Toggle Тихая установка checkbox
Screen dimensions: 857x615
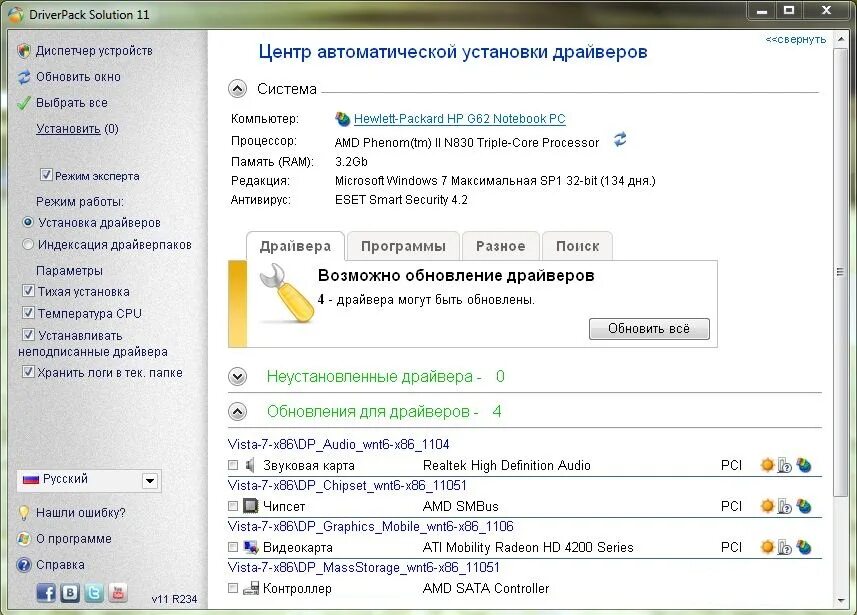click(28, 291)
